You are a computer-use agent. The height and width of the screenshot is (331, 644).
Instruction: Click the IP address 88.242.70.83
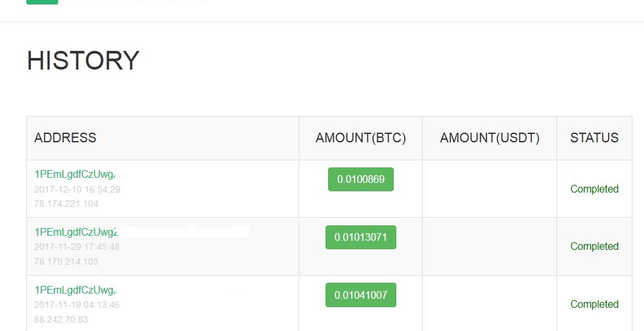61,319
